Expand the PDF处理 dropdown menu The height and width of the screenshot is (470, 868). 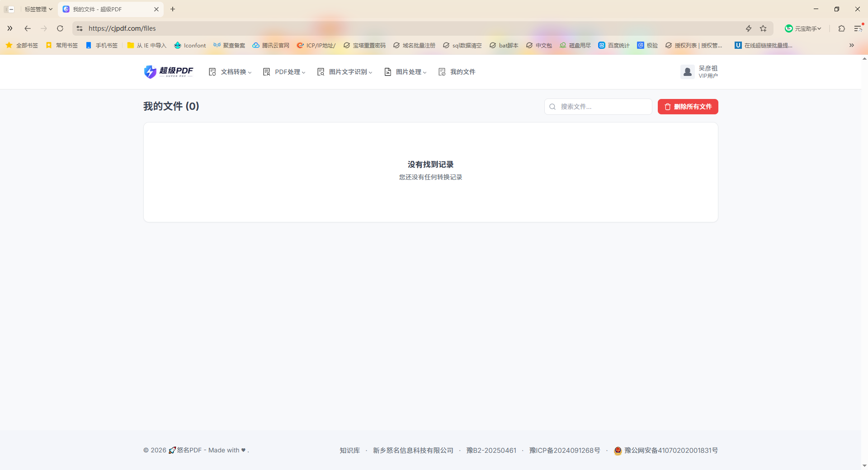[284, 72]
